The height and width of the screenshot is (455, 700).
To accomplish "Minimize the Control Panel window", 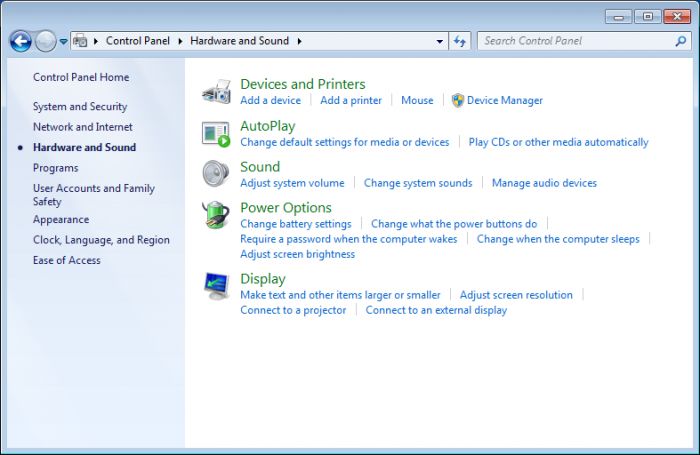I will point(618,17).
